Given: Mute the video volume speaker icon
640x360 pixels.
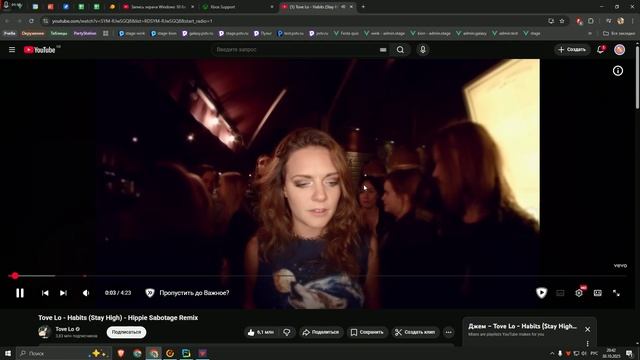Looking at the screenshot, I should [86, 293].
